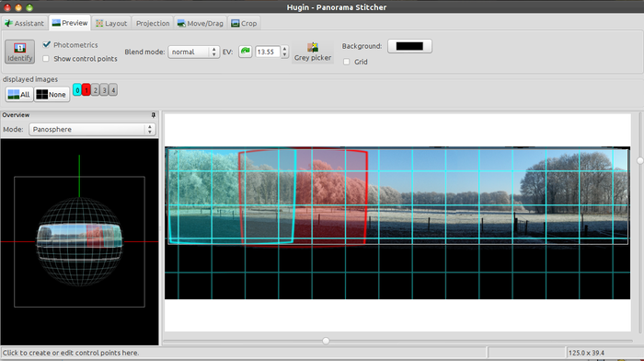This screenshot has width=644, height=361.
Task: Click the Layout tab grid icon
Action: tap(99, 23)
